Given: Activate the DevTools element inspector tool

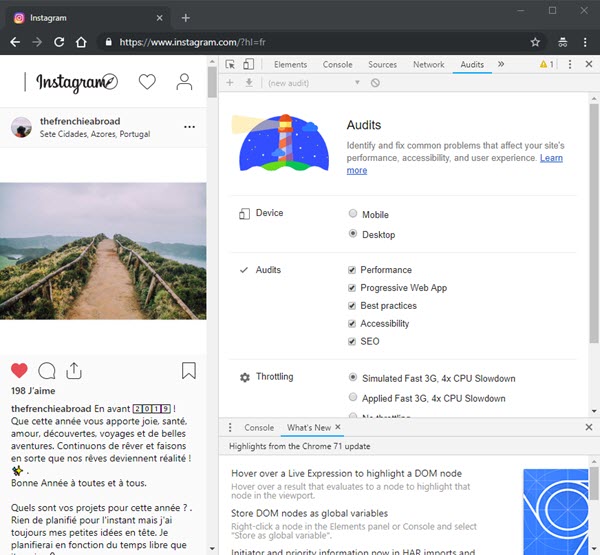Looking at the screenshot, I should pos(230,64).
